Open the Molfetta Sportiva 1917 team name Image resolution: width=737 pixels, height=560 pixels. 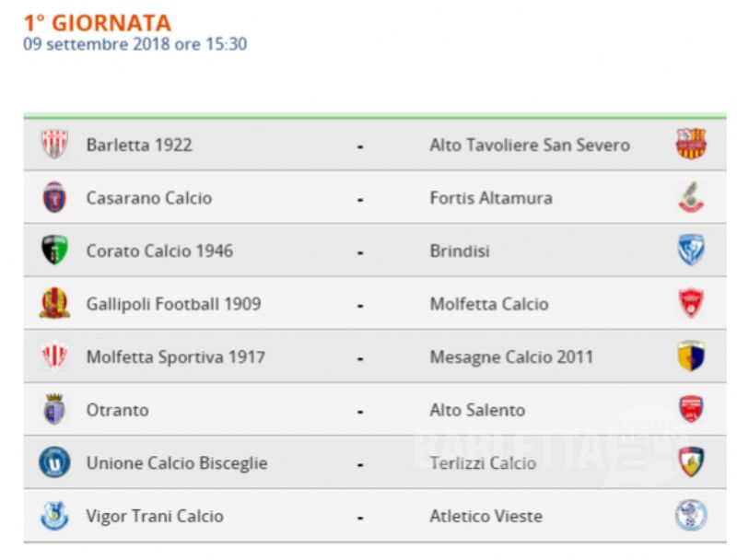pyautogui.click(x=176, y=357)
